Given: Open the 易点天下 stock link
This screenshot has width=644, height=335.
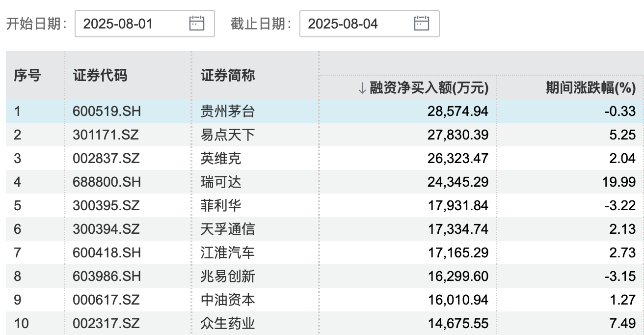Looking at the screenshot, I should (x=228, y=135).
